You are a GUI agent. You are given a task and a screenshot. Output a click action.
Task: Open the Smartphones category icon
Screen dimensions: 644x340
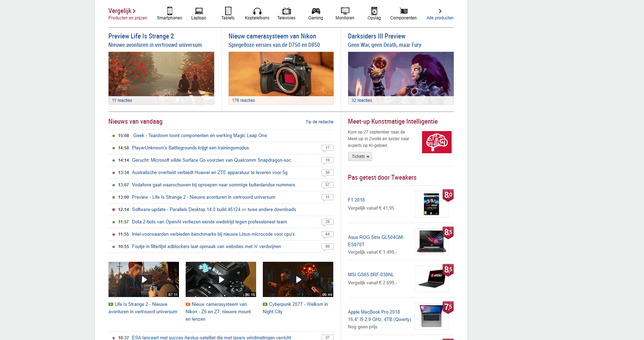pyautogui.click(x=169, y=11)
